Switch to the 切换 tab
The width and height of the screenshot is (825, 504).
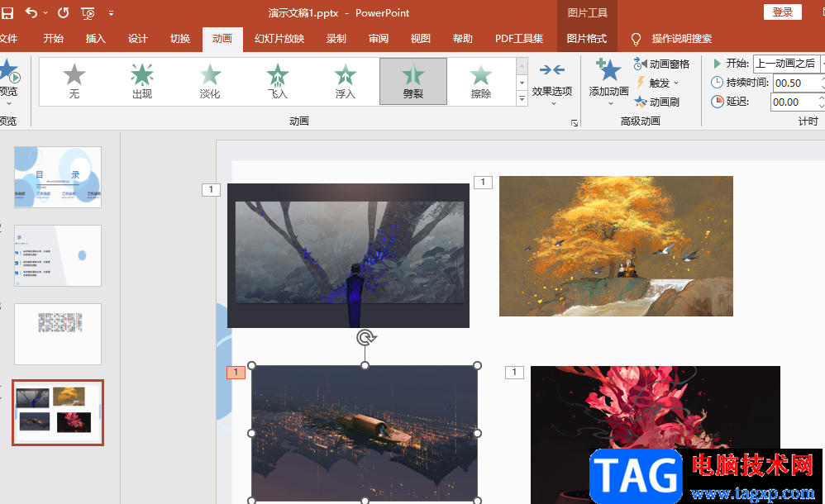tap(180, 38)
